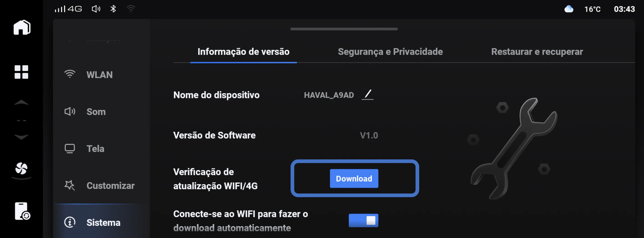
Task: Lower temperature with the down chevron
Action: click(21, 137)
